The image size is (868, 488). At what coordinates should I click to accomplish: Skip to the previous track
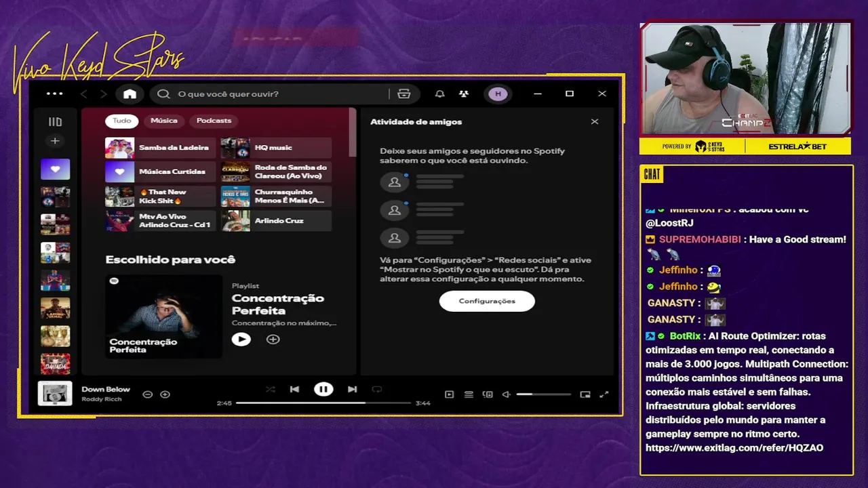[294, 389]
